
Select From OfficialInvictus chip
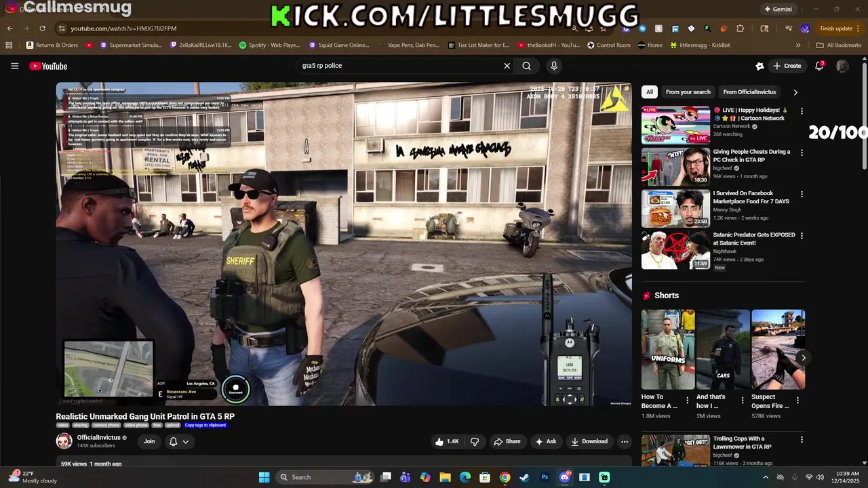[749, 92]
